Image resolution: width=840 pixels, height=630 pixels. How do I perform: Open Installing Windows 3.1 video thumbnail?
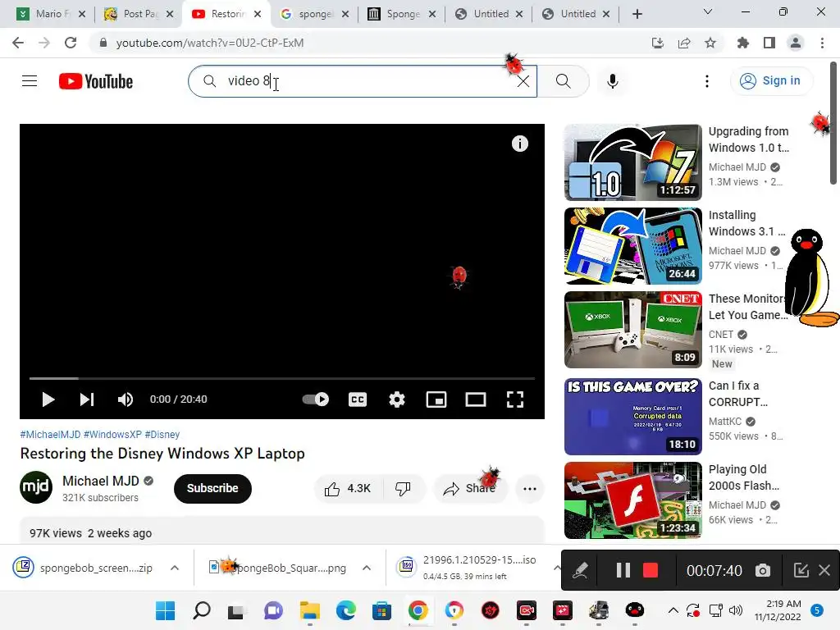[x=632, y=246]
